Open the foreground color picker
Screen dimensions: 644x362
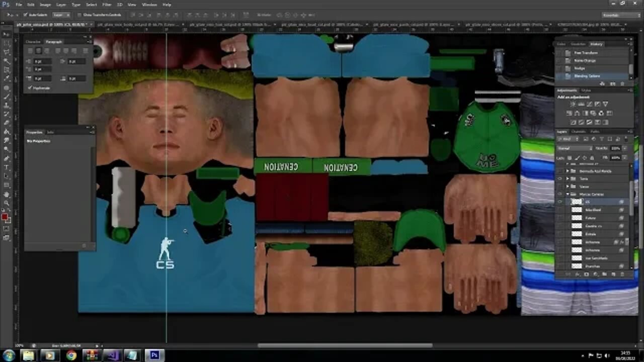click(x=5, y=217)
